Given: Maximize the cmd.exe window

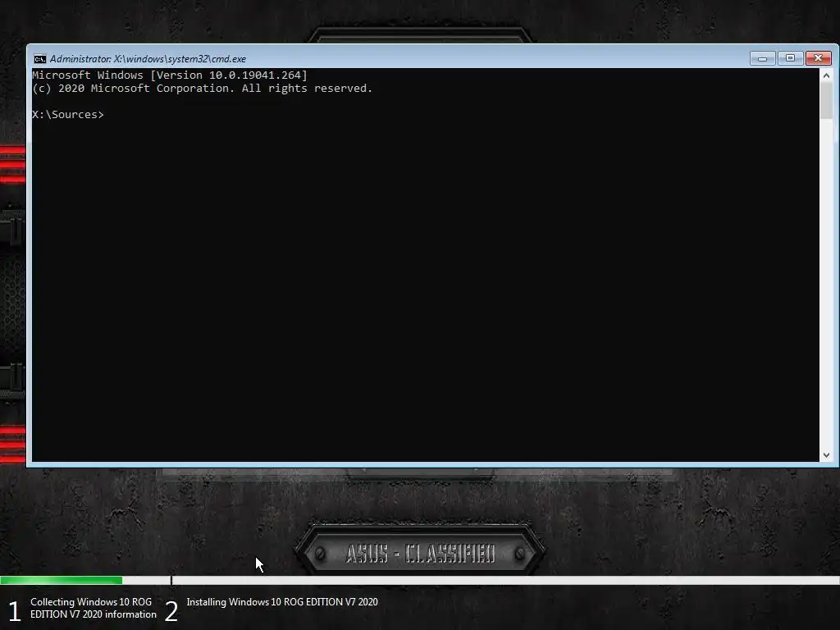Looking at the screenshot, I should (790, 58).
